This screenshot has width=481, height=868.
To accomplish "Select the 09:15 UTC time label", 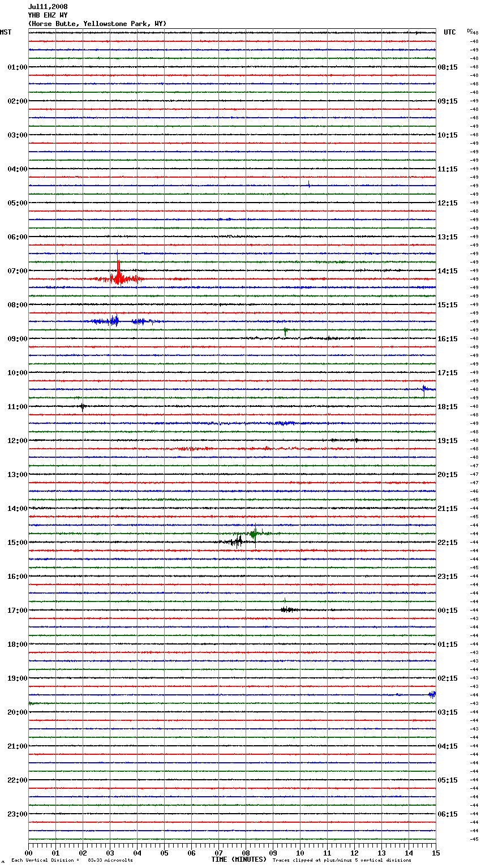I will coord(448,101).
